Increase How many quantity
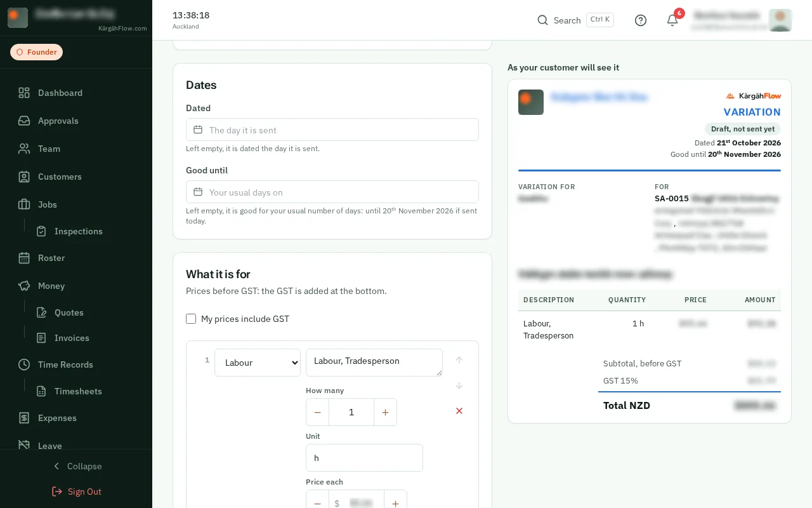Screen dimensions: 812x508 click(x=385, y=412)
